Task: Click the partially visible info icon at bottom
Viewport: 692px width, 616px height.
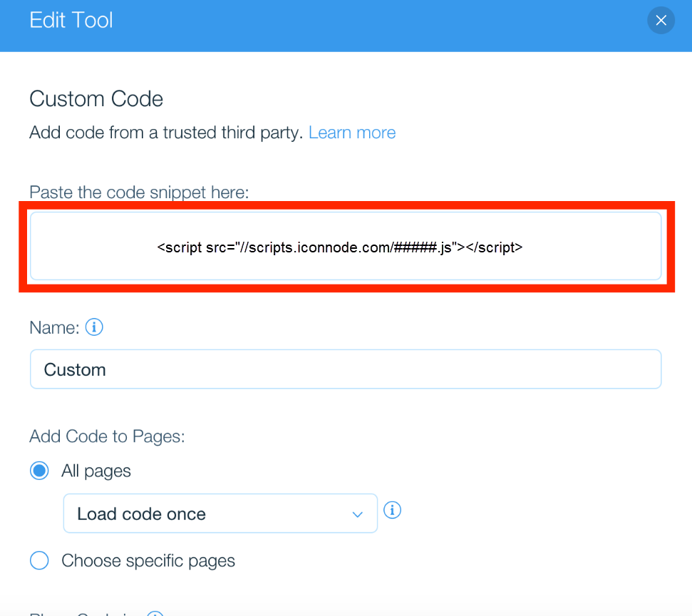Action: click(155, 613)
